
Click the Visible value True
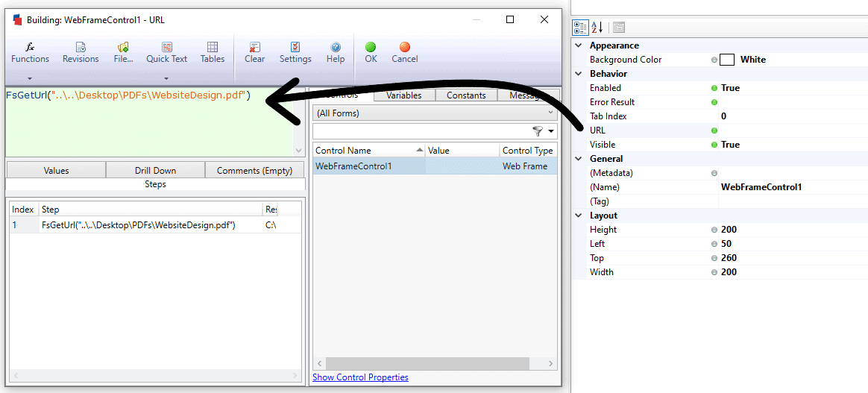(x=730, y=145)
